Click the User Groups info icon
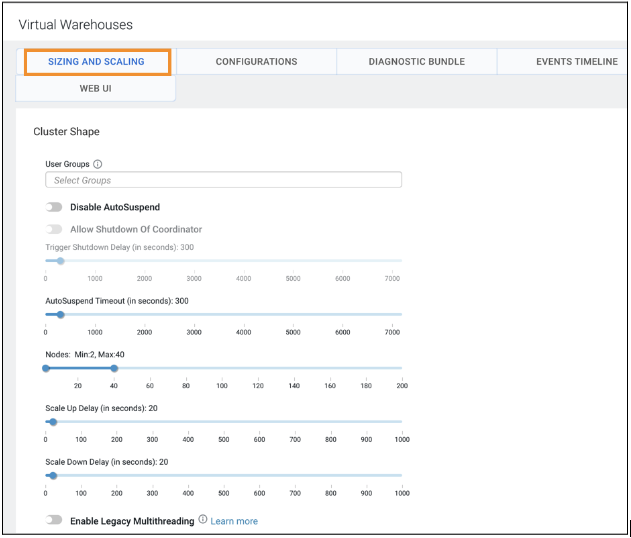The height and width of the screenshot is (538, 631). pos(98,164)
